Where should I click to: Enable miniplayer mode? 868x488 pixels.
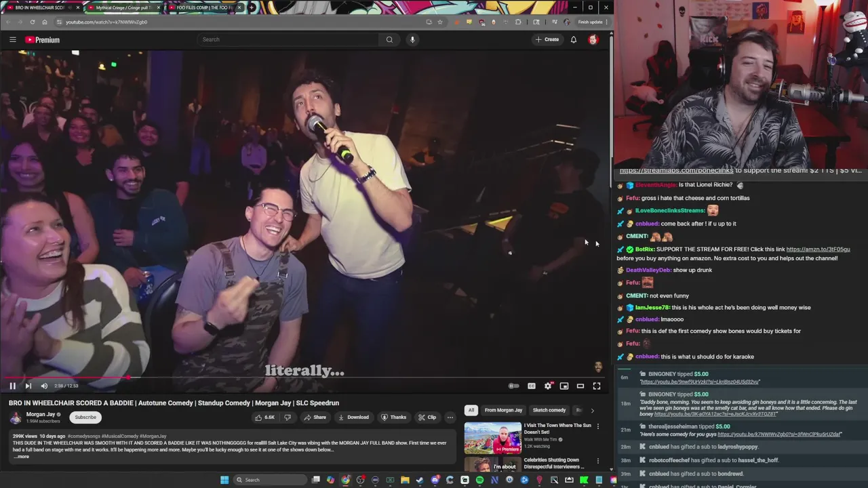pos(564,386)
